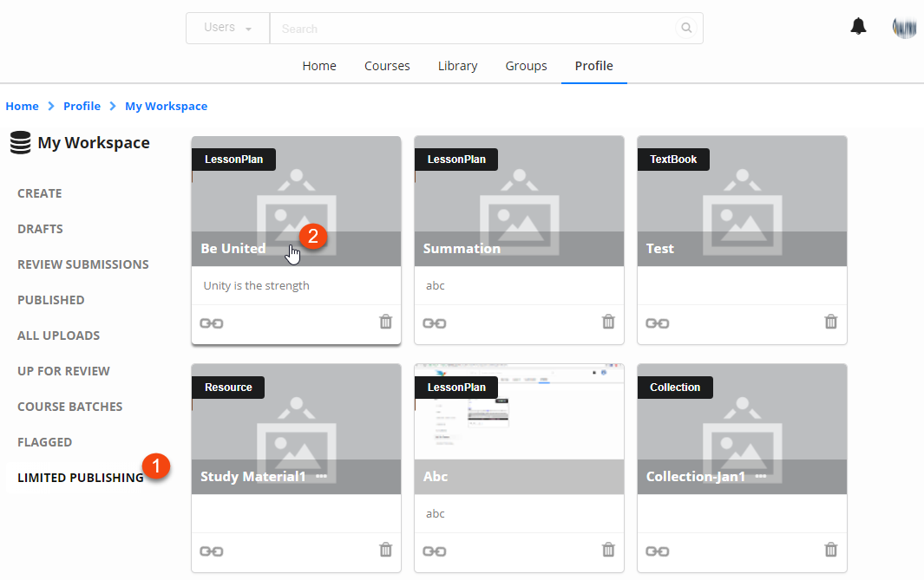Expand ellipsis next to Collection-Jan1
The width and height of the screenshot is (924, 580).
761,477
